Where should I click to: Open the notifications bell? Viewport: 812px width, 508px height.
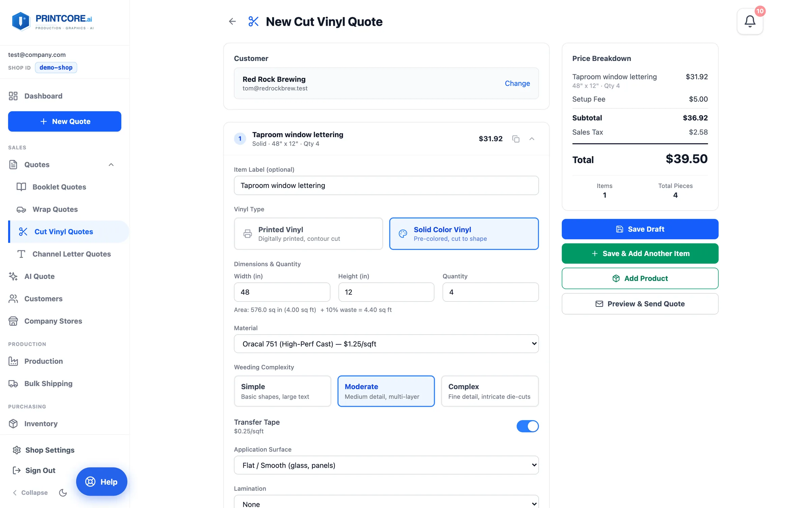pos(750,21)
